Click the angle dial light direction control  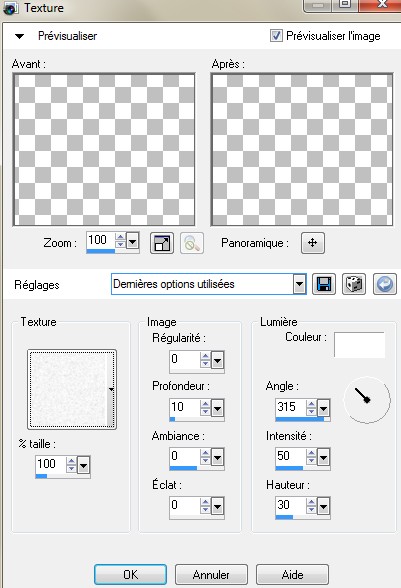pyautogui.click(x=366, y=400)
